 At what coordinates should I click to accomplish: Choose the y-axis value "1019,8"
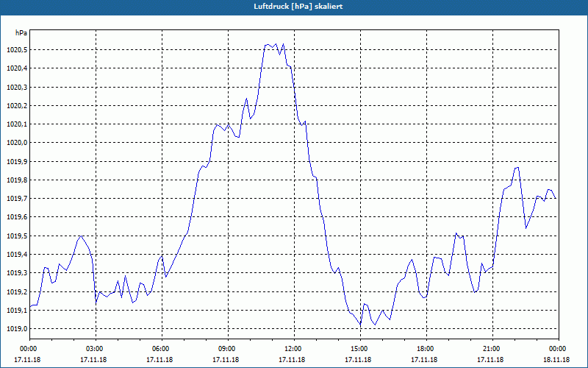[17, 180]
